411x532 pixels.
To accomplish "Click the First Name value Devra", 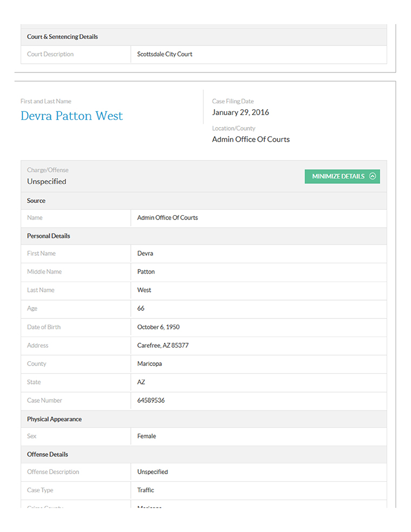I will click(x=145, y=254).
